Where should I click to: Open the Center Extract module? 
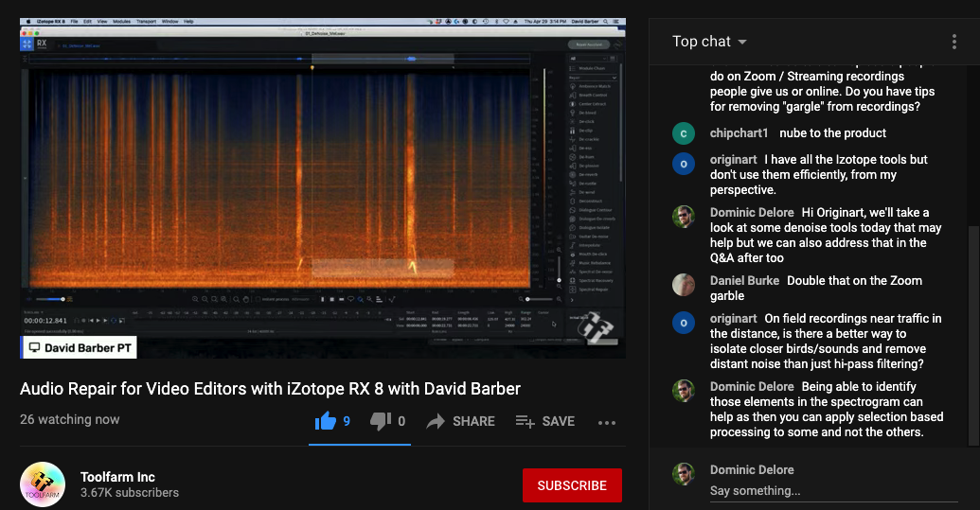(x=587, y=104)
